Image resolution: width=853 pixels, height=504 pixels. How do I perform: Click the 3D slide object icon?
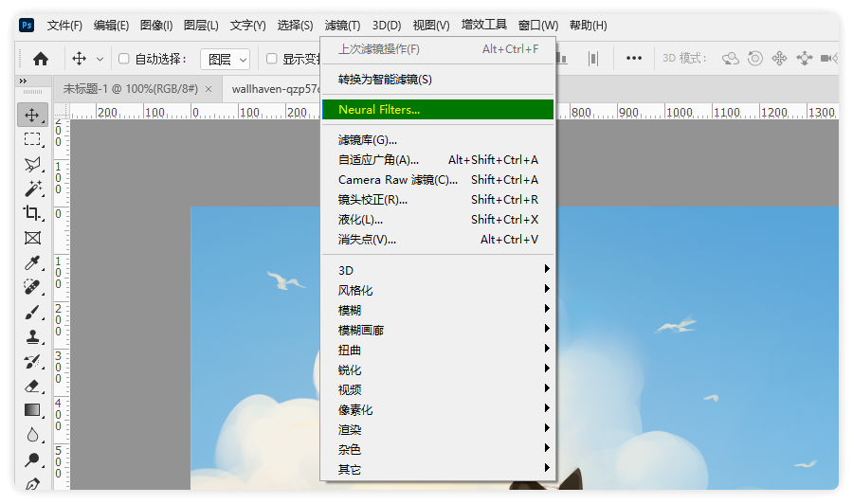tap(804, 58)
